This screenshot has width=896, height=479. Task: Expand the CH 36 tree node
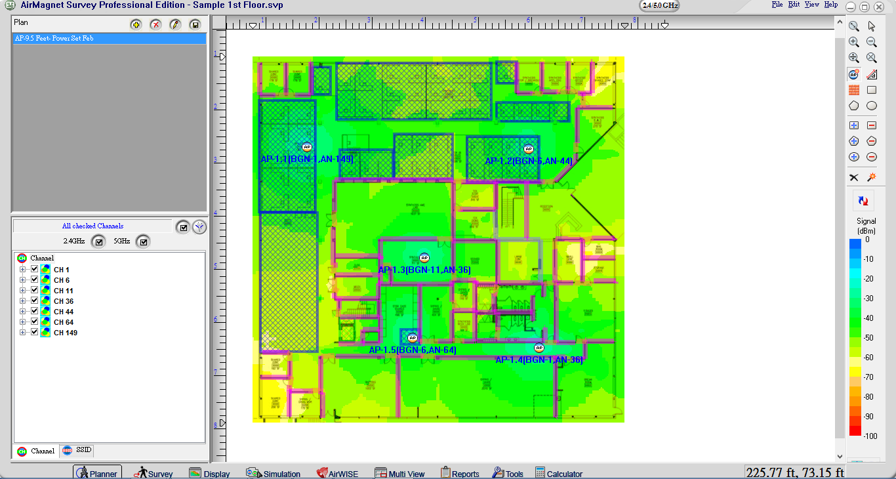coord(22,301)
